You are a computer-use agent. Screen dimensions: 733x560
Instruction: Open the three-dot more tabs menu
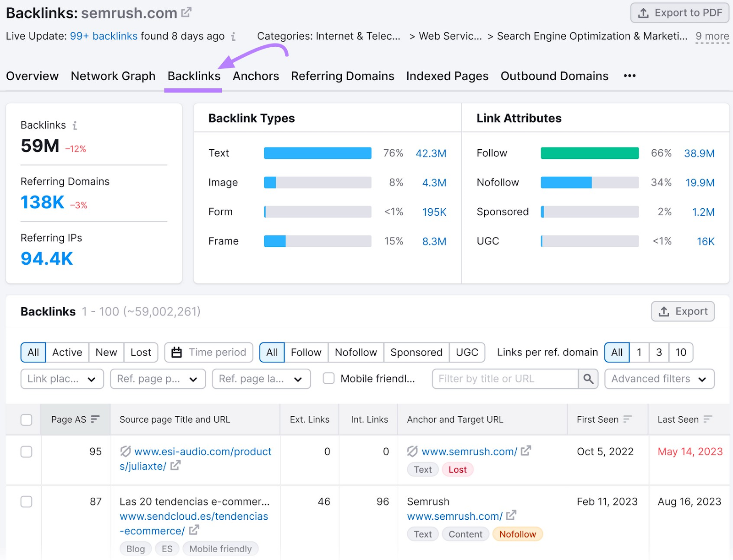coord(629,76)
